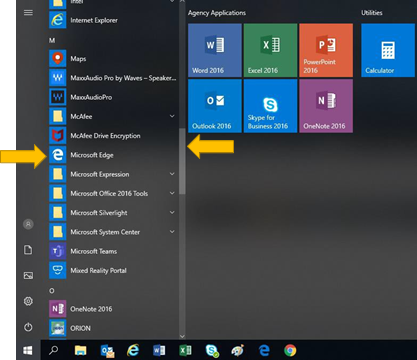
Task: Expand the Microsoft Office 2016 Tools chevron
Action: tap(172, 193)
